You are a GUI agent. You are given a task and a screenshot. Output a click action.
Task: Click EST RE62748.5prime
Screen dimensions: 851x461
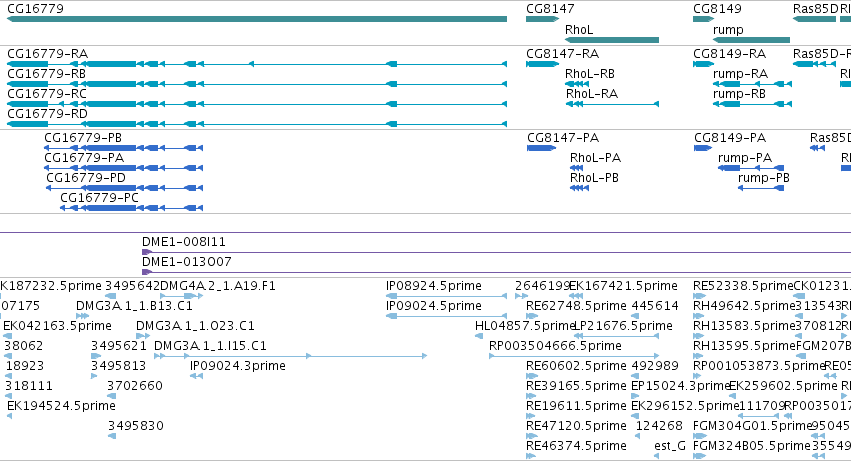tap(532, 316)
